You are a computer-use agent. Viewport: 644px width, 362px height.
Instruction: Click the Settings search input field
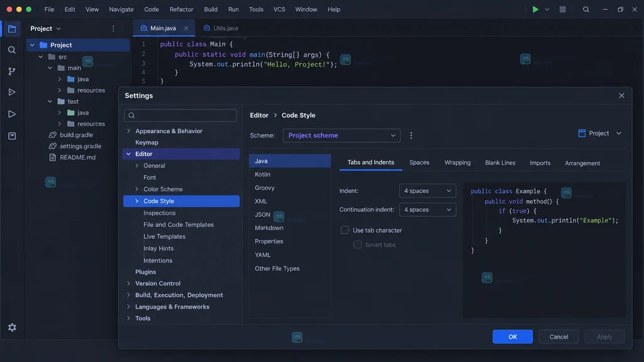pyautogui.click(x=180, y=116)
